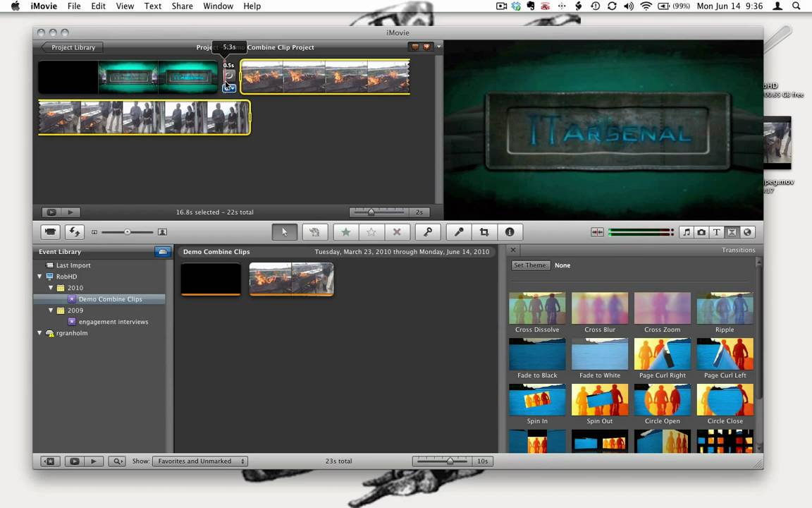Viewport: 812px width, 508px height.
Task: Toggle events grouping by disk button
Action: (x=163, y=251)
